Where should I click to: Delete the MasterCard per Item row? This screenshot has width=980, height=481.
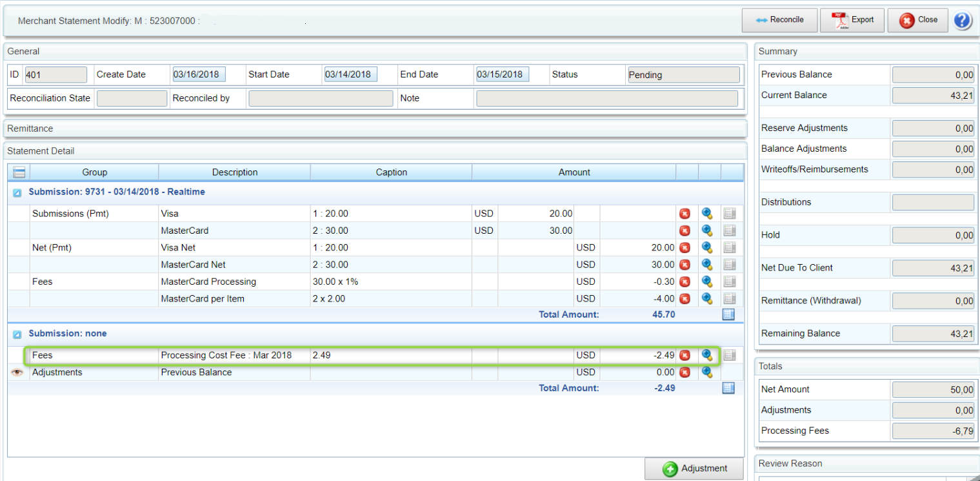pos(685,298)
